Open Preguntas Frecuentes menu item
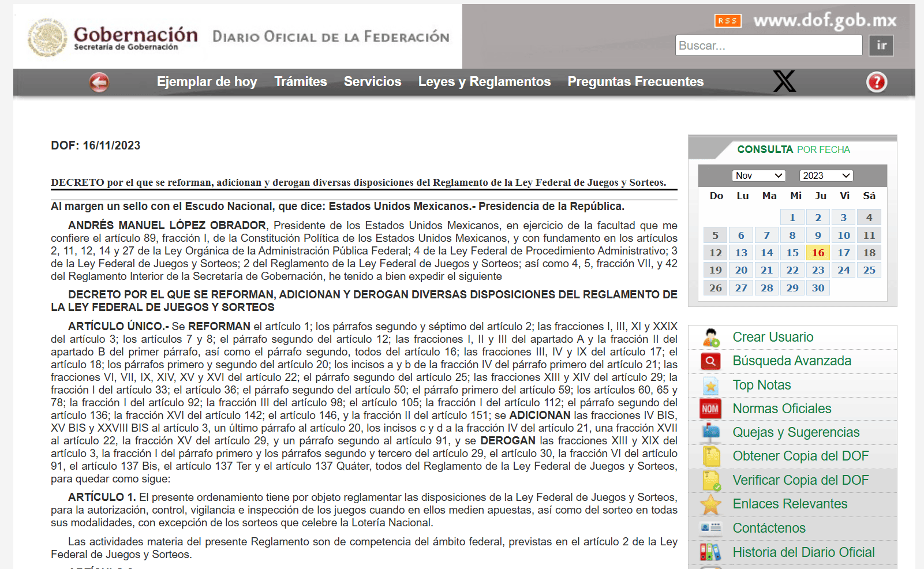 635,81
